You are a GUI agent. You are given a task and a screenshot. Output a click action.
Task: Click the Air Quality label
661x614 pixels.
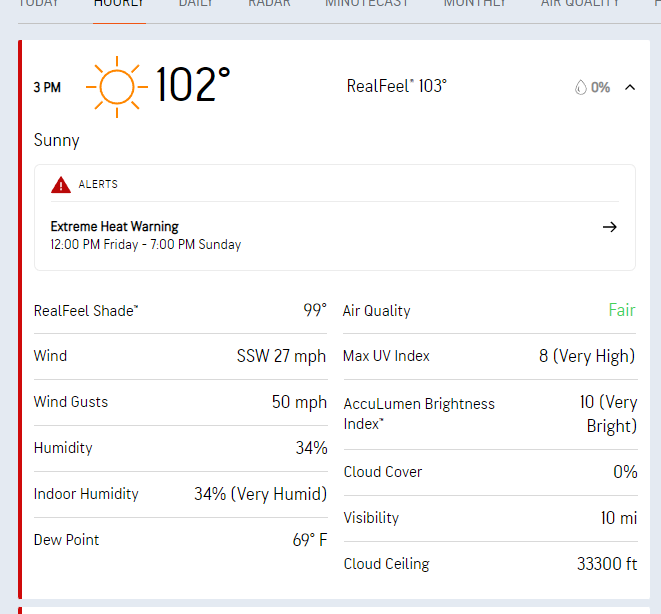pos(377,311)
